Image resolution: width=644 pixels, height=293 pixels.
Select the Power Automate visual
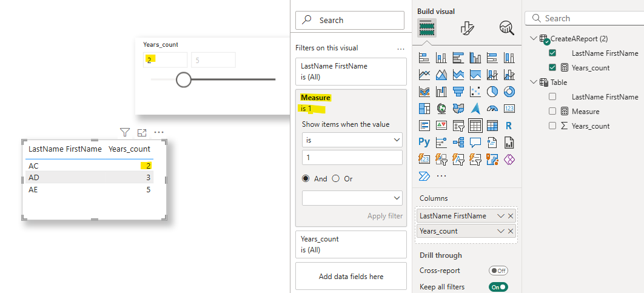[424, 177]
